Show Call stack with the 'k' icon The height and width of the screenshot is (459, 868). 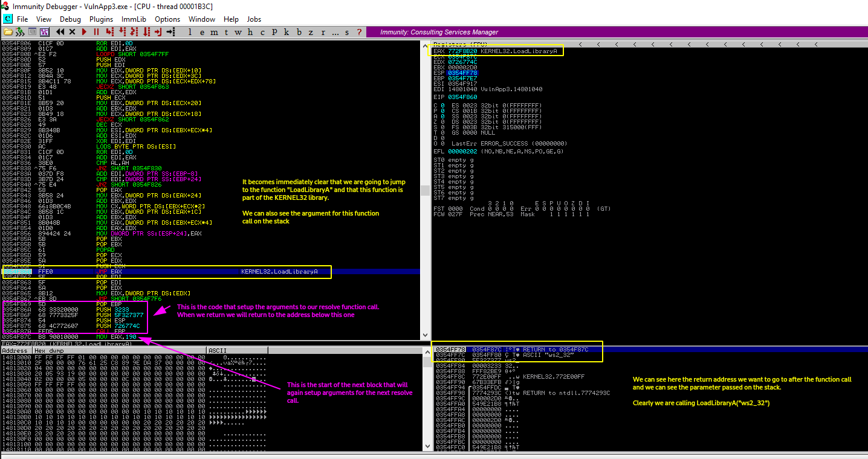pyautogui.click(x=287, y=32)
